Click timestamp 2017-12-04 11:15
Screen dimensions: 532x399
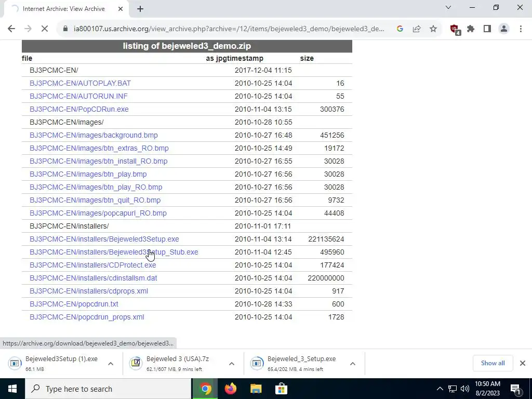click(x=263, y=70)
